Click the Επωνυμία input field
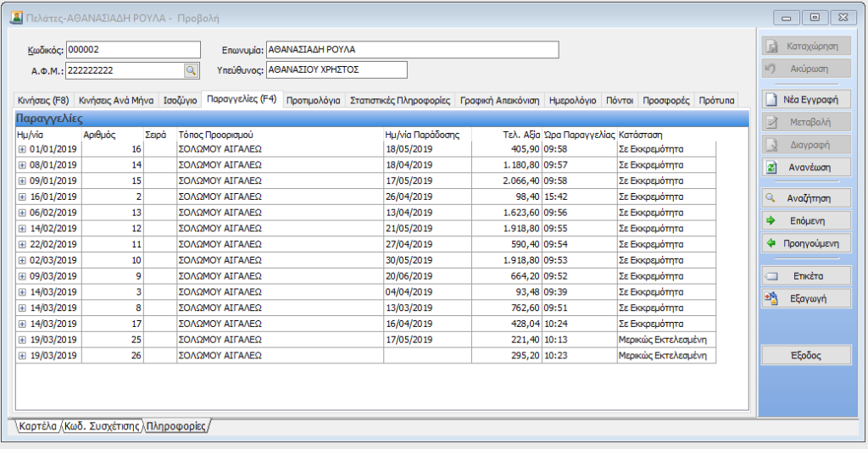Viewport: 868px width, 449px height. (413, 50)
